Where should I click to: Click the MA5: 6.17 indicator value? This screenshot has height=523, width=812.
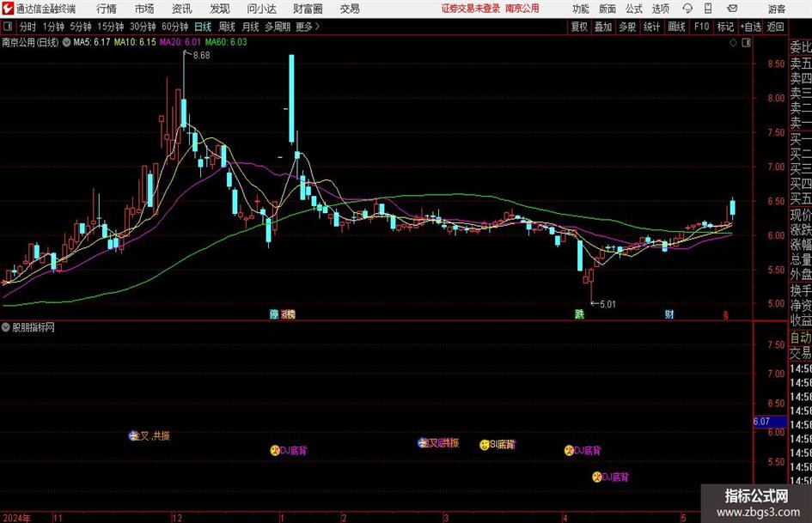(x=92, y=42)
